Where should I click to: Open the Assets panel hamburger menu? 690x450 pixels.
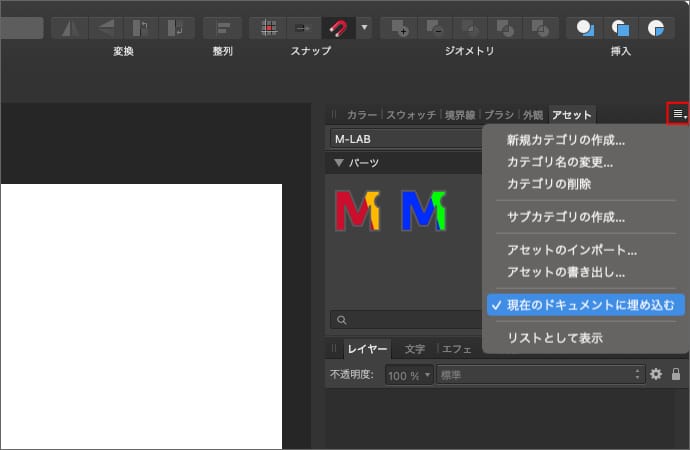(679, 114)
